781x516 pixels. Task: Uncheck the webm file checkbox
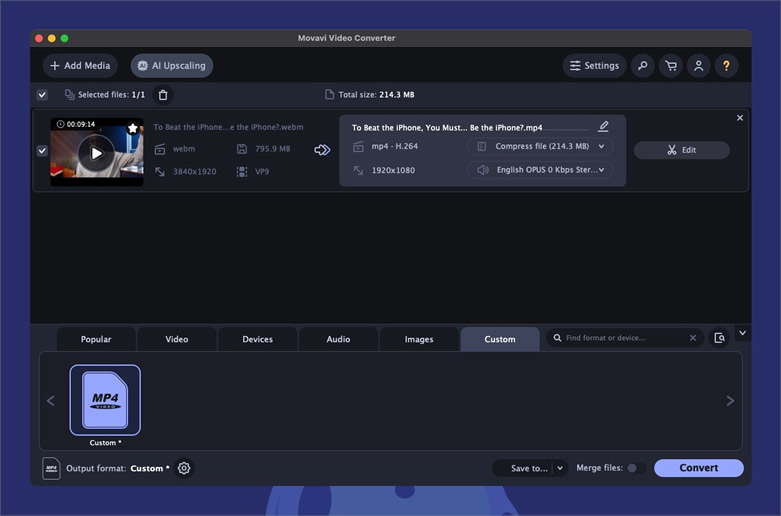tap(42, 150)
